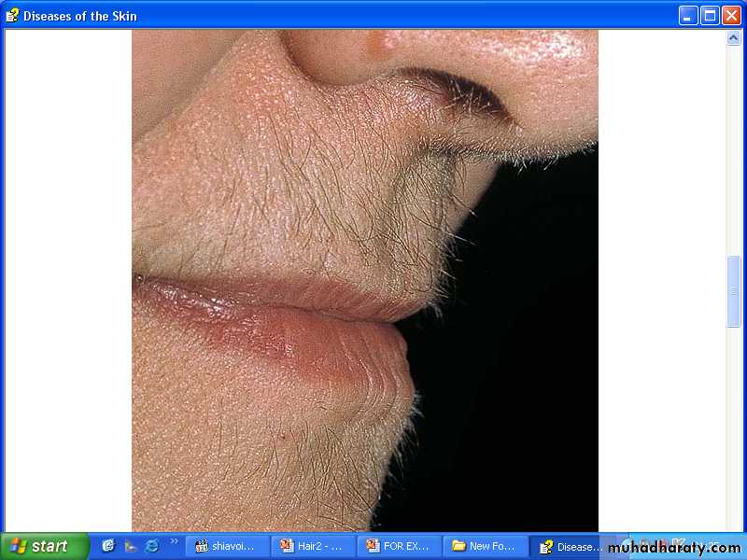Image resolution: width=747 pixels, height=560 pixels.
Task: Open New Fo folder from taskbar
Action: pyautogui.click(x=485, y=546)
